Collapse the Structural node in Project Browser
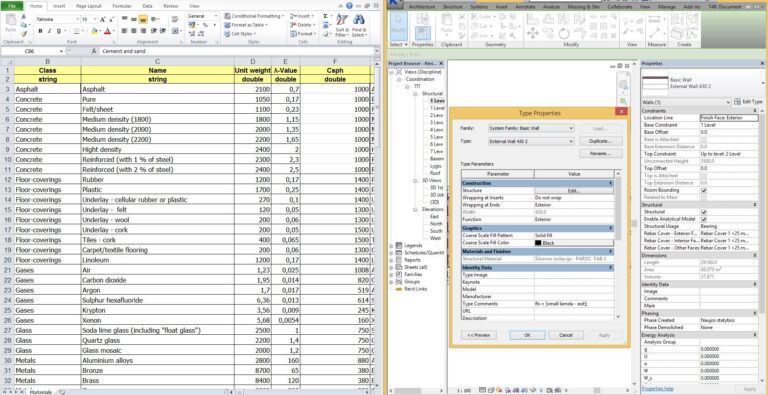The height and width of the screenshot is (395, 768). (x=415, y=94)
